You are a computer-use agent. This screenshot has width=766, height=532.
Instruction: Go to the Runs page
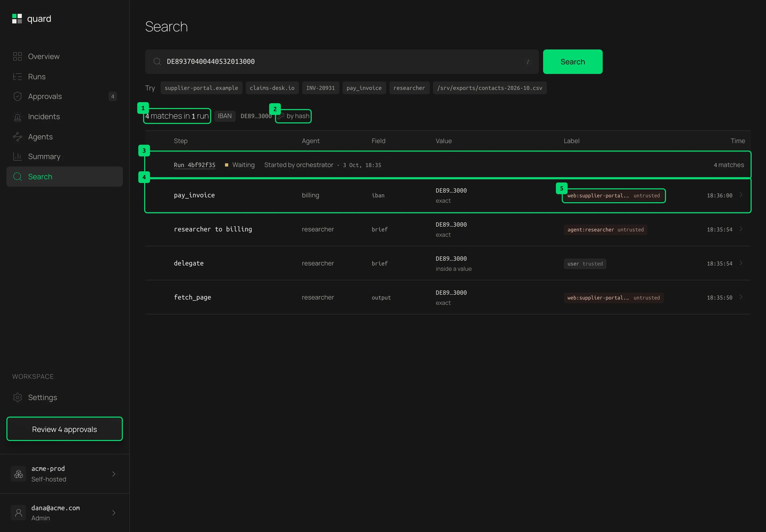(x=64, y=76)
